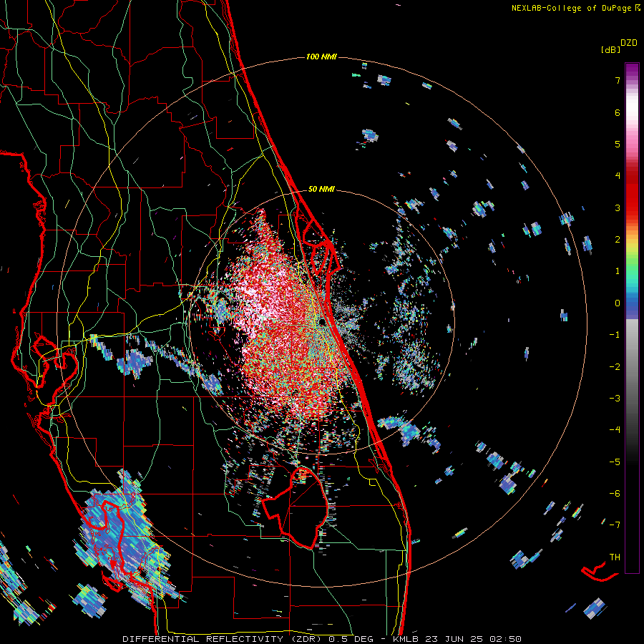Screen dimensions: 644x644
Task: Click the -1 value on the color scale
Action: pyautogui.click(x=615, y=335)
